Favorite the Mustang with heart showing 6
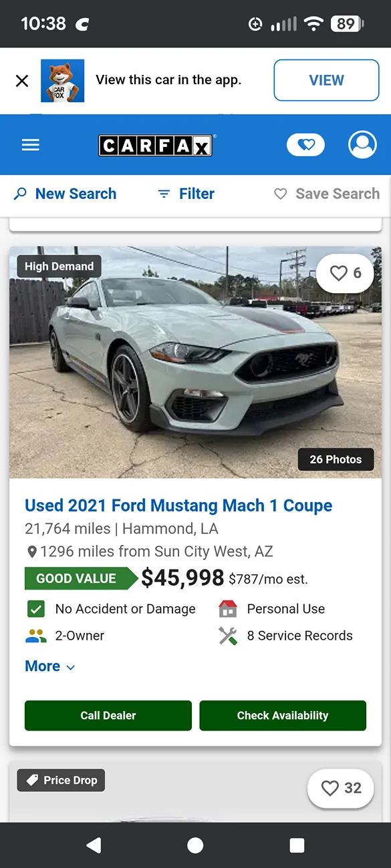Image resolution: width=391 pixels, height=868 pixels. pos(345,273)
